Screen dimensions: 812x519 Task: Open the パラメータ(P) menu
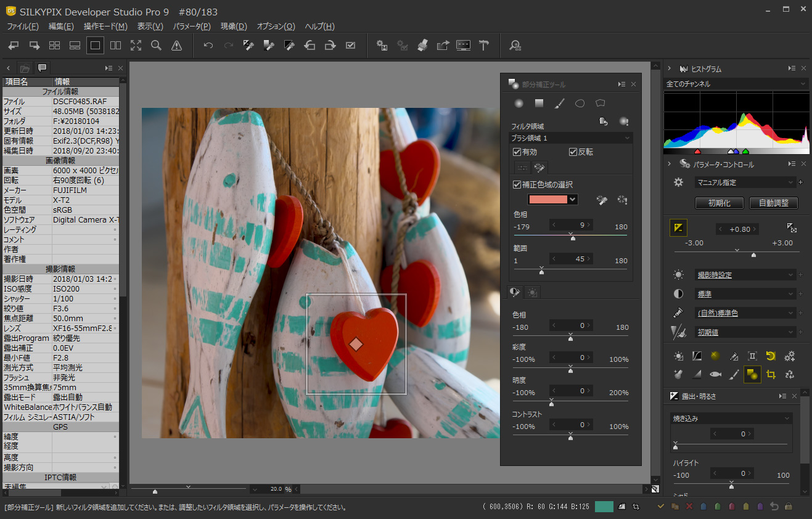pos(192,27)
